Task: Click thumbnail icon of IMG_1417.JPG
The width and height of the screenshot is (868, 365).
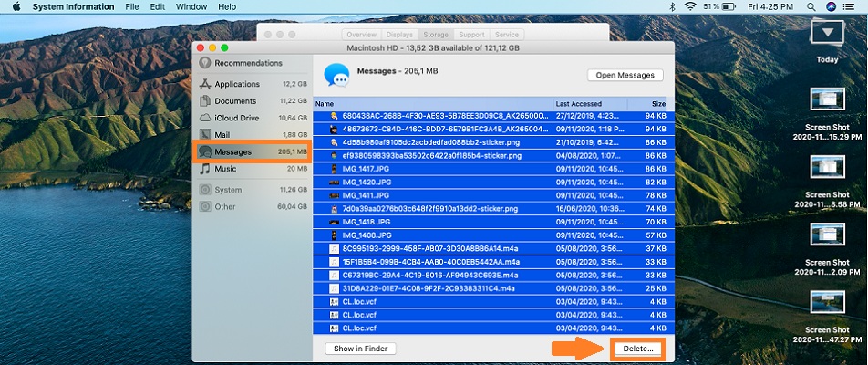Action: (x=334, y=169)
